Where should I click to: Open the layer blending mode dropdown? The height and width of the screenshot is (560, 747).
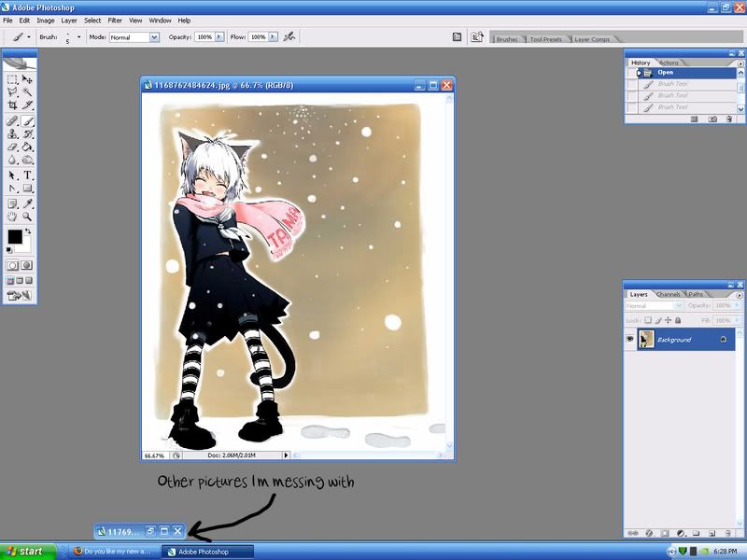pos(654,306)
